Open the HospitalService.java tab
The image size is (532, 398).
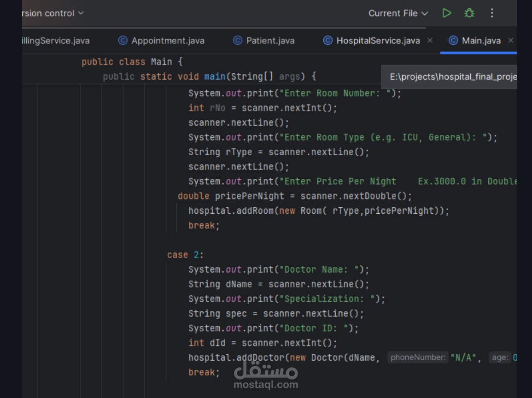click(x=378, y=41)
